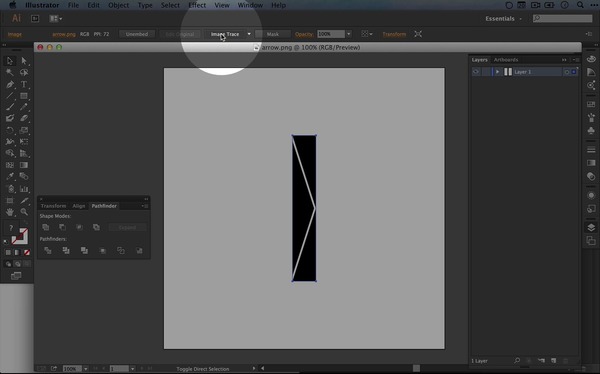600x374 pixels.
Task: Click the Isolate Selected Object icon
Action: pos(418,34)
